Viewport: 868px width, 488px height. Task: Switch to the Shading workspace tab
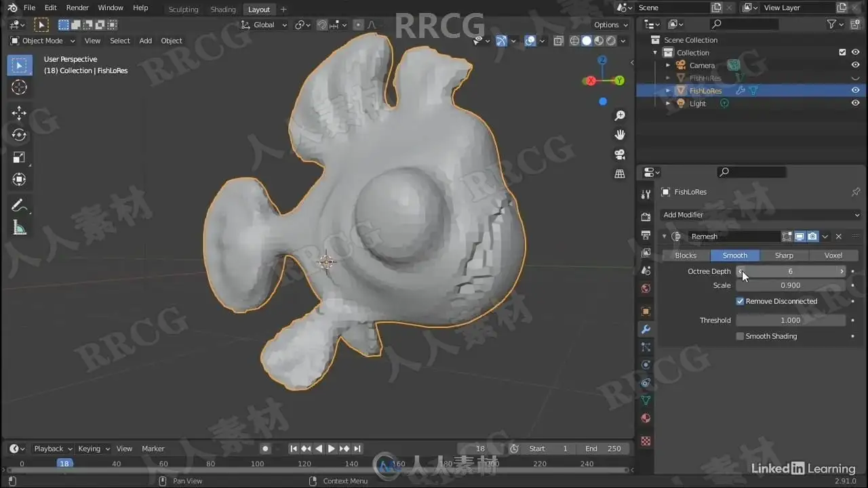(x=223, y=9)
